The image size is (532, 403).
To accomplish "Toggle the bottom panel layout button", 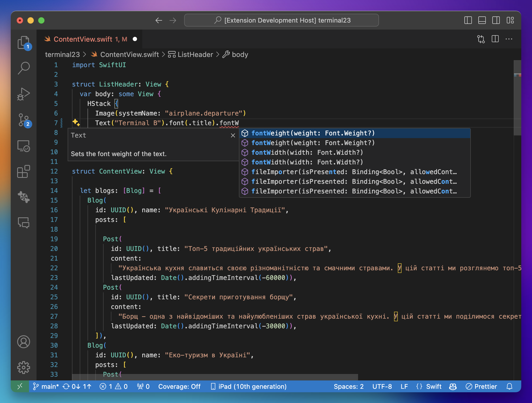I will click(x=482, y=20).
